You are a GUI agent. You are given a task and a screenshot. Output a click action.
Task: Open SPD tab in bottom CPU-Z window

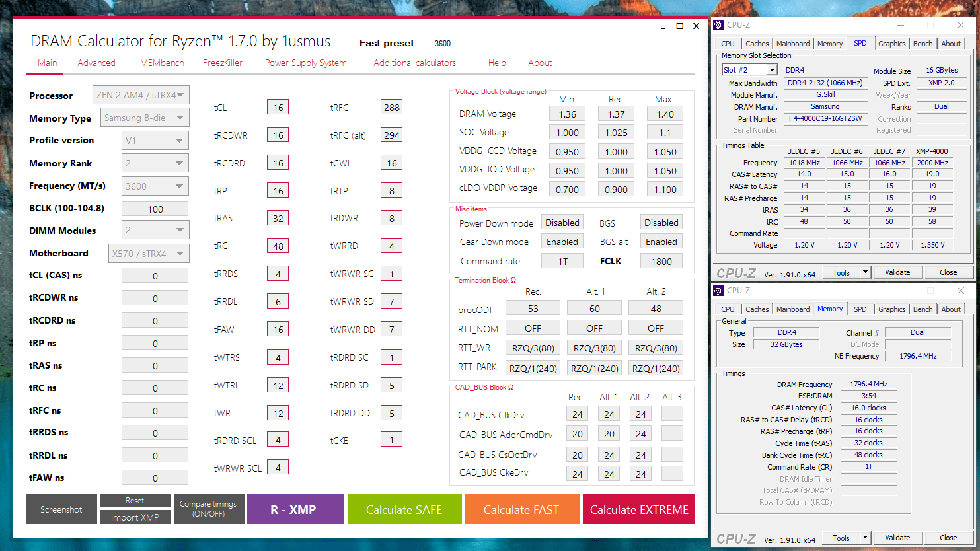click(860, 309)
